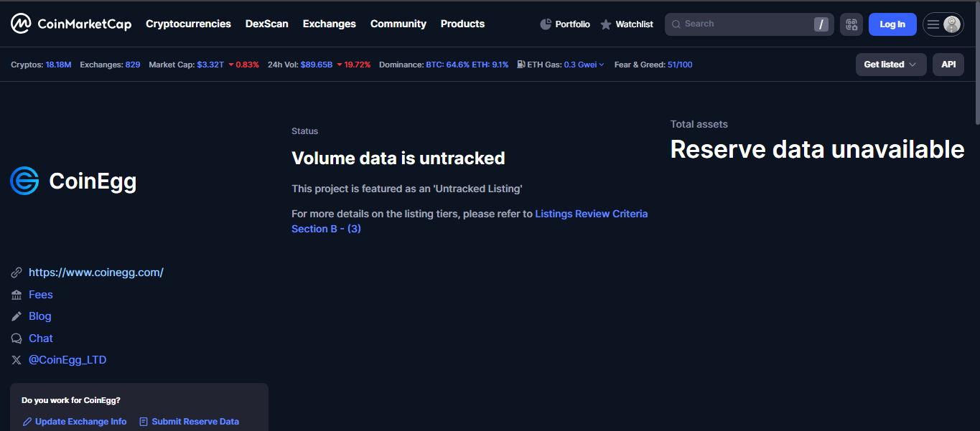
Task: Click the Update Exchange Info pencil icon
Action: tap(27, 422)
